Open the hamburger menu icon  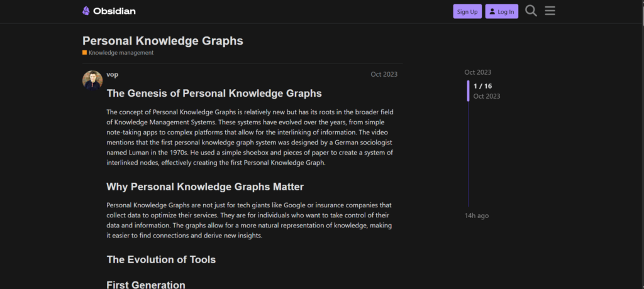click(550, 11)
